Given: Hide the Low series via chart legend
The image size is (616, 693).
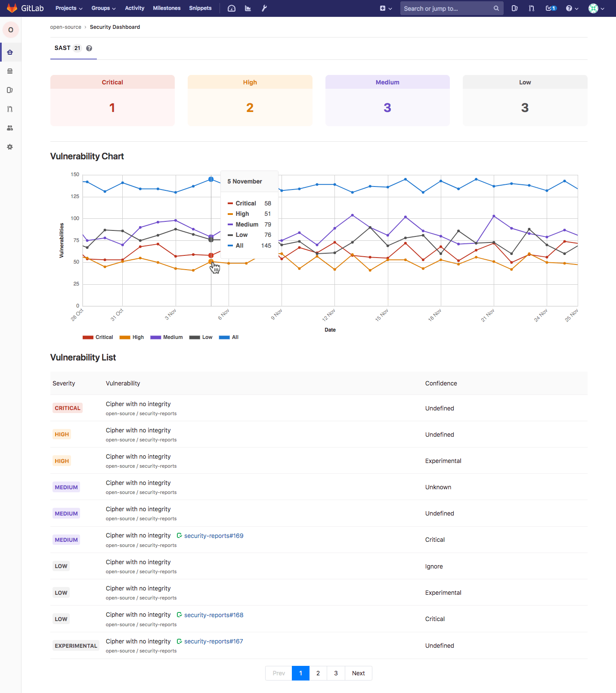Looking at the screenshot, I should tap(201, 337).
